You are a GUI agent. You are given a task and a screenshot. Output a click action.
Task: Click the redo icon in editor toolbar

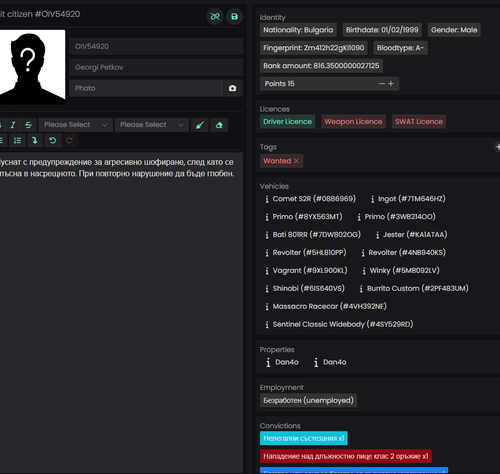click(69, 140)
